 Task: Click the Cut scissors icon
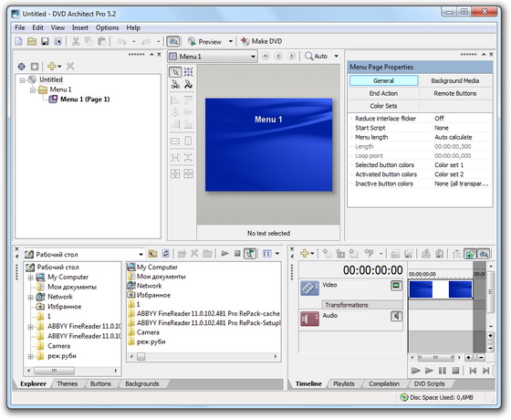76,41
